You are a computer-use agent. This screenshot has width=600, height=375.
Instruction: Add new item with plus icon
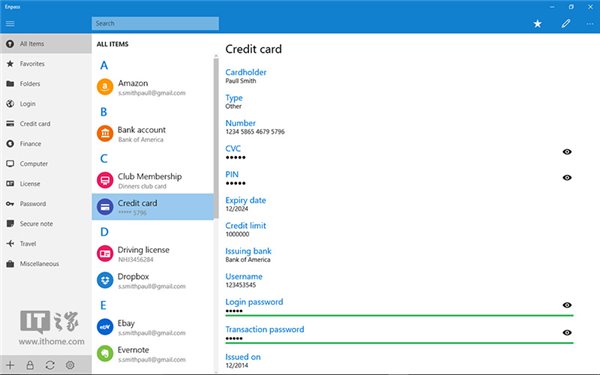[10, 365]
